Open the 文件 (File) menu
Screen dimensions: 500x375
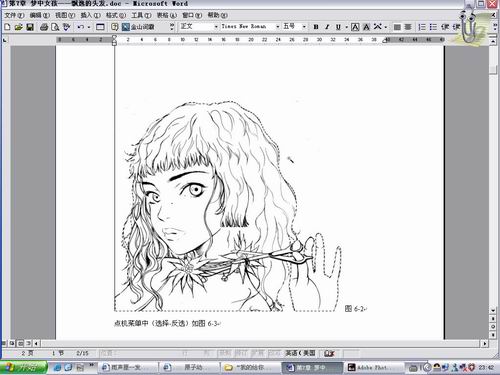pos(14,15)
